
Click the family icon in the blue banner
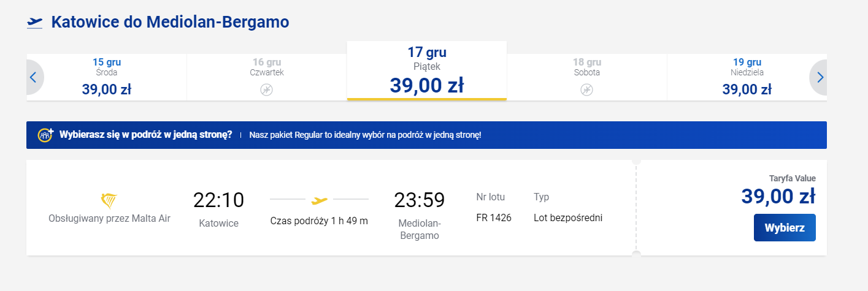click(x=45, y=135)
